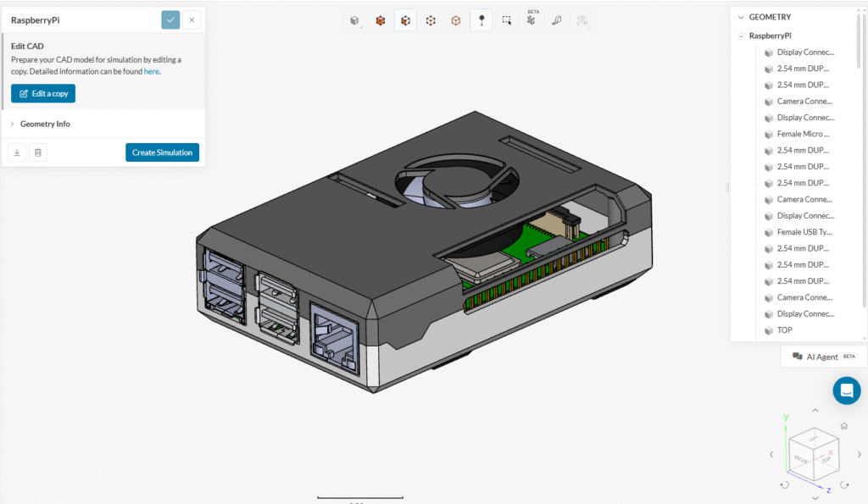Screen dimensions: 868x504
Task: Click the Edit a copy button
Action: tap(43, 93)
